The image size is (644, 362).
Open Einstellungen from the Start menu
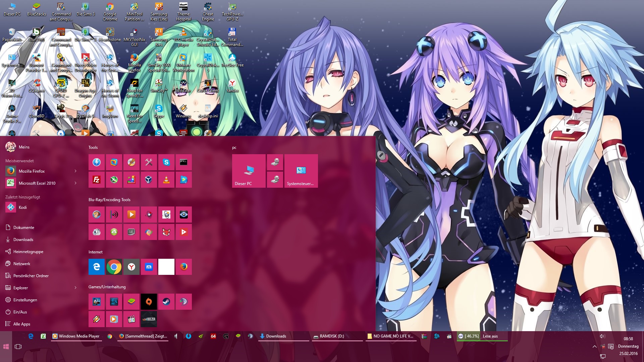pyautogui.click(x=25, y=300)
